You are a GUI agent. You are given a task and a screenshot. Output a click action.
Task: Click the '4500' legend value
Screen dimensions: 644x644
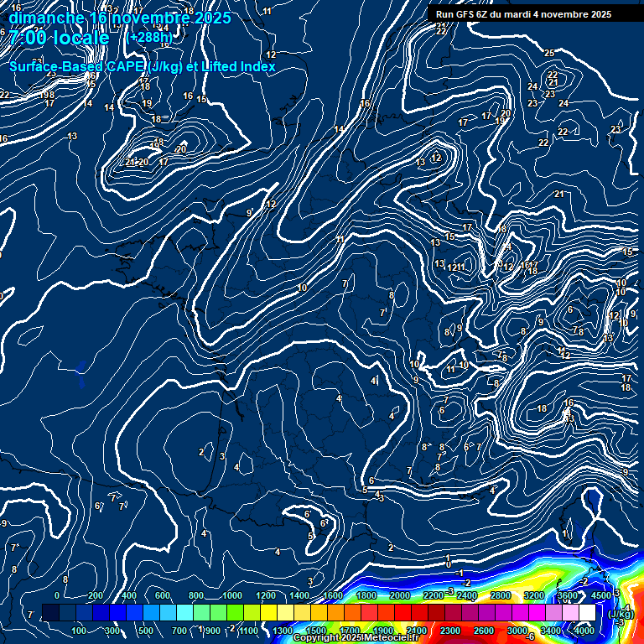601,595
